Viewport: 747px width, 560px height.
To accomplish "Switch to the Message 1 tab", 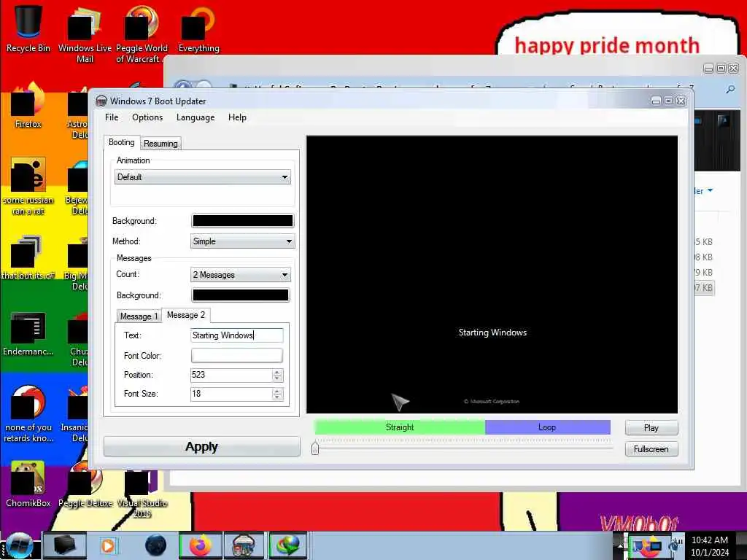I will tap(139, 316).
